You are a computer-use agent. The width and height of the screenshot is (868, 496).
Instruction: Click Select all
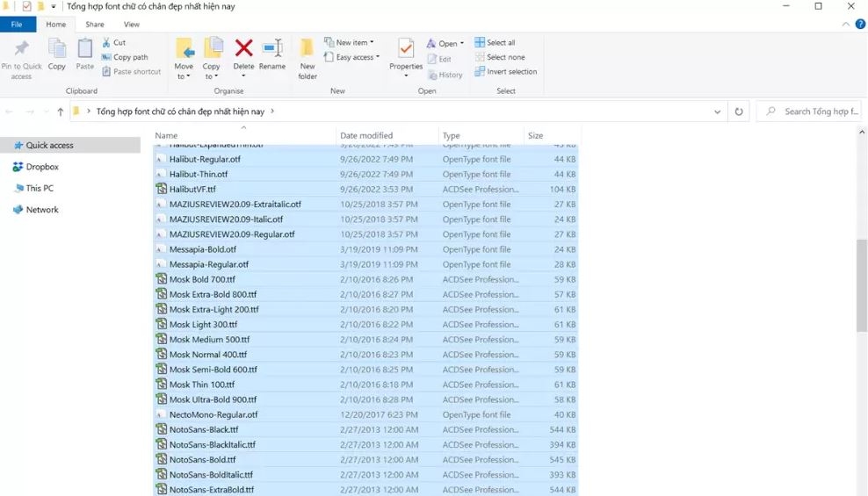coord(495,43)
